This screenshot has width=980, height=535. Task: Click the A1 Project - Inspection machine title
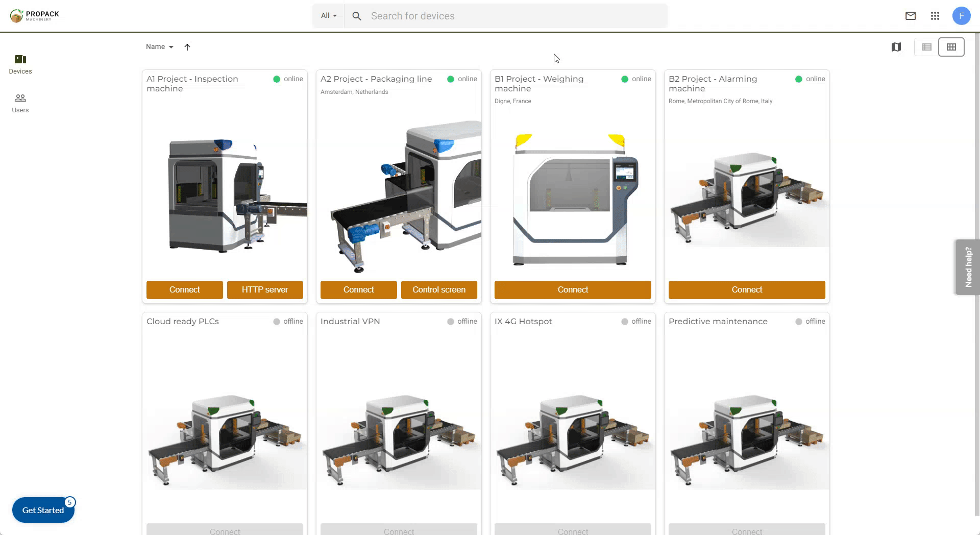tap(192, 84)
